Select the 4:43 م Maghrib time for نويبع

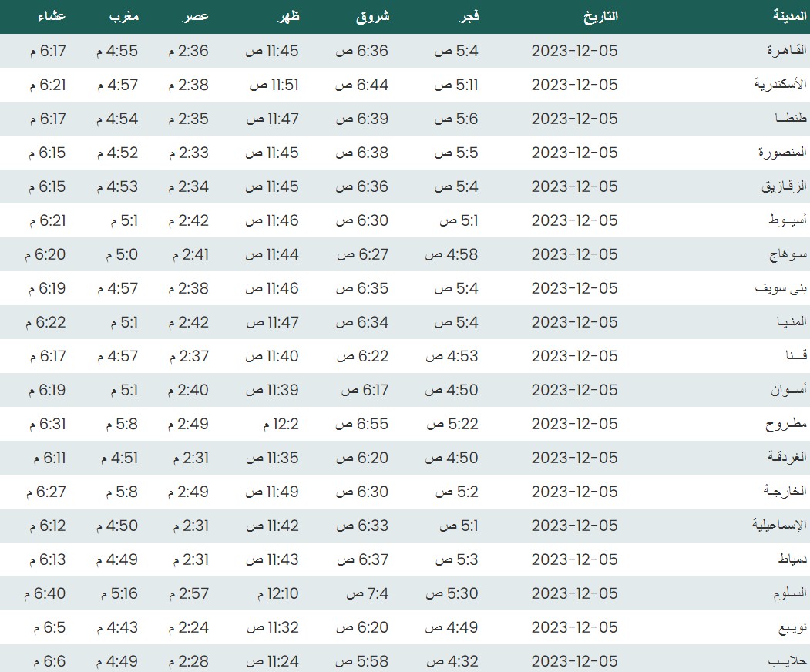(117, 627)
